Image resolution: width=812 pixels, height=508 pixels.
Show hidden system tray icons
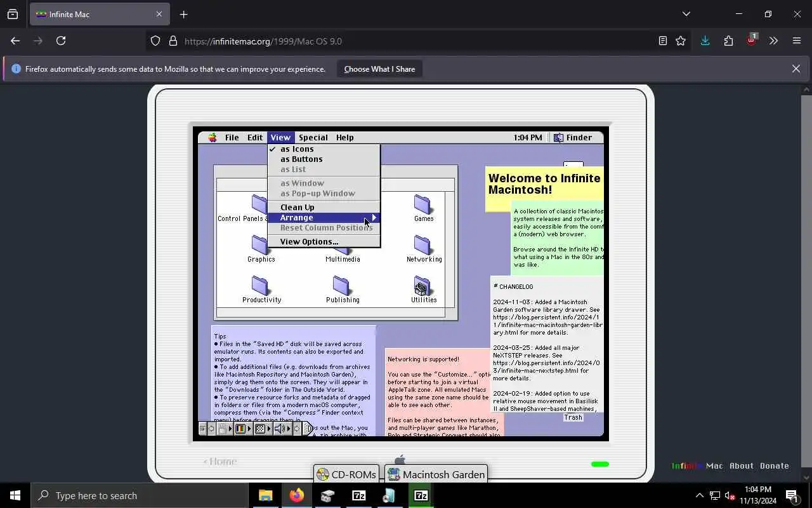tap(699, 495)
